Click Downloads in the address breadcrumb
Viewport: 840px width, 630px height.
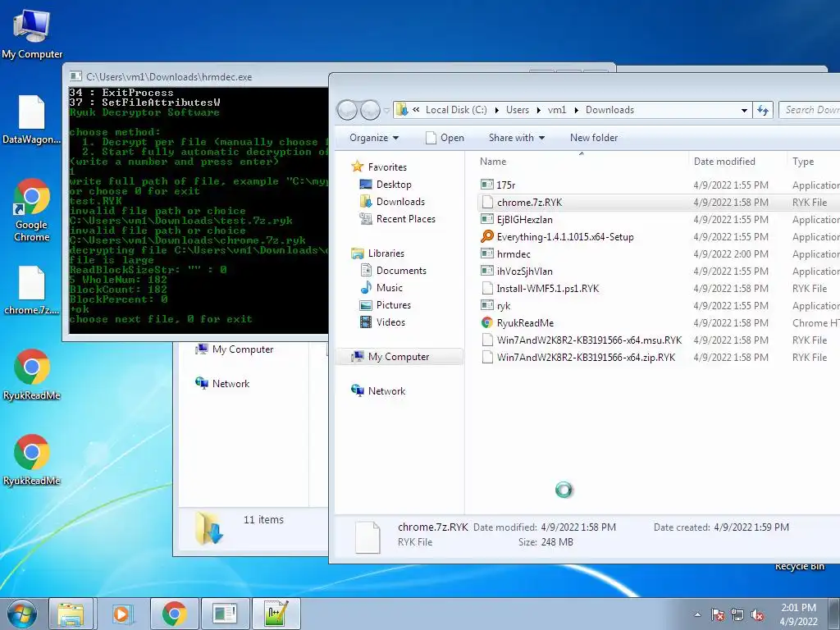tap(609, 110)
